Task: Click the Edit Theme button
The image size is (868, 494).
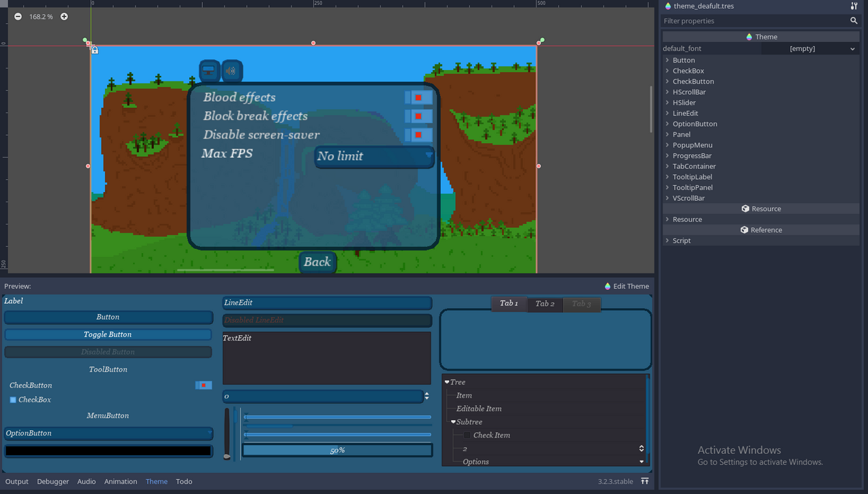Action: [x=627, y=286]
